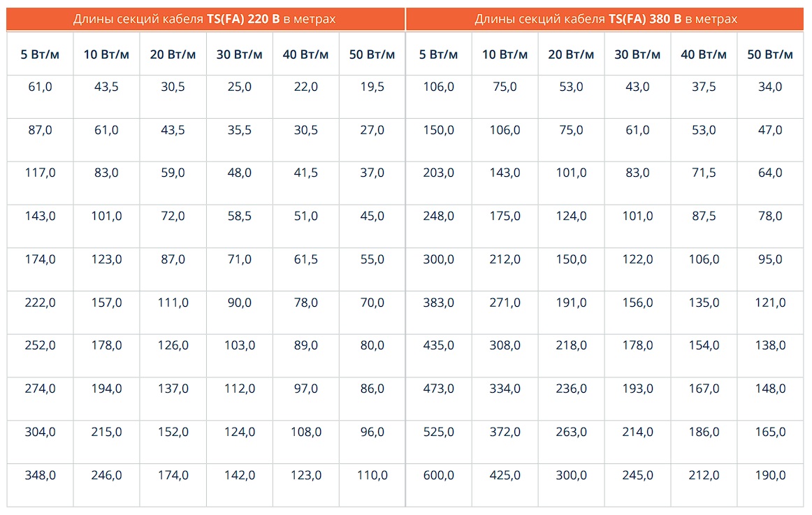Click the 10 Вт/м header in the 380 В section
812x515 pixels.
505,54
